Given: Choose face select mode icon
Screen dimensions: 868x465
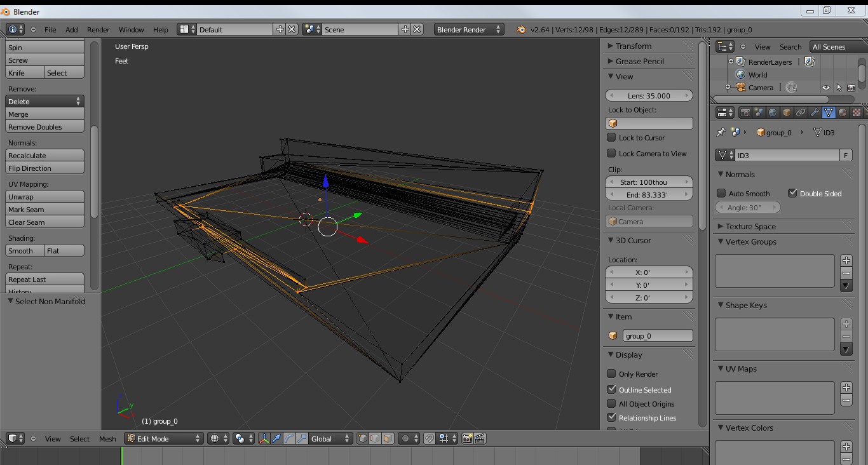Looking at the screenshot, I should pyautogui.click(x=388, y=438).
